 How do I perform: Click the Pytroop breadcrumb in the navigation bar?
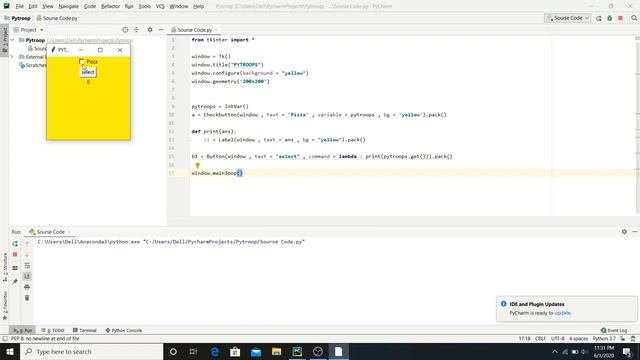[17, 18]
